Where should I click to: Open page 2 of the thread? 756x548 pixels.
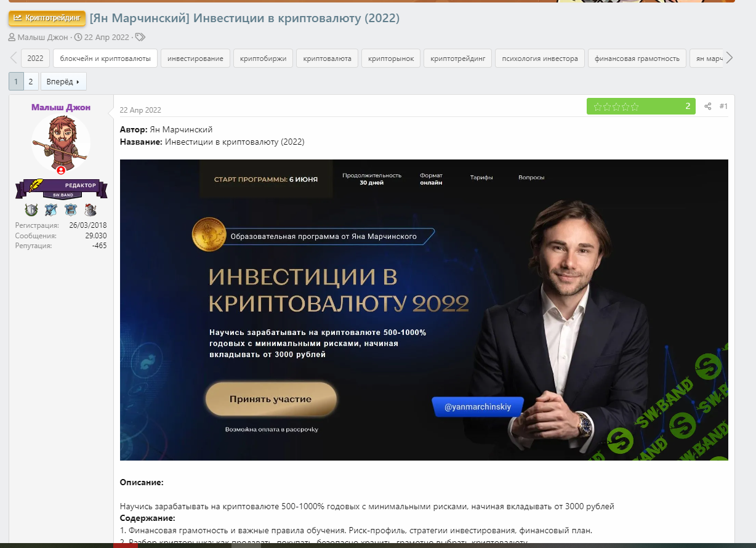[x=31, y=81]
